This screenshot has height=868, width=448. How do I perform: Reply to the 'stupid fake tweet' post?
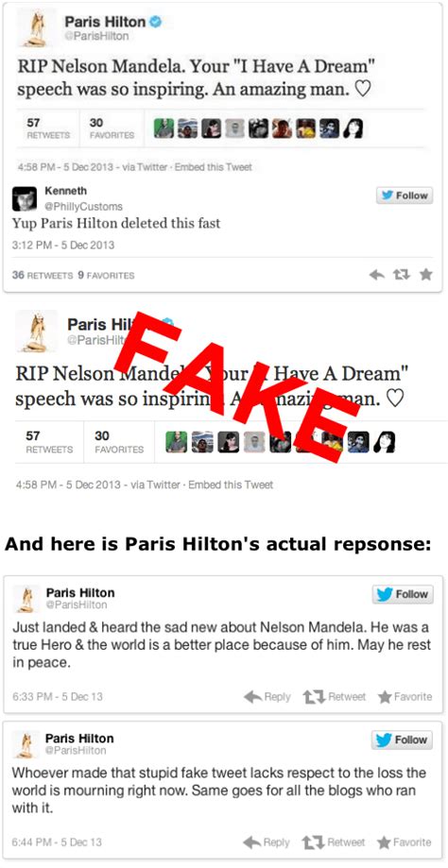coord(268,842)
